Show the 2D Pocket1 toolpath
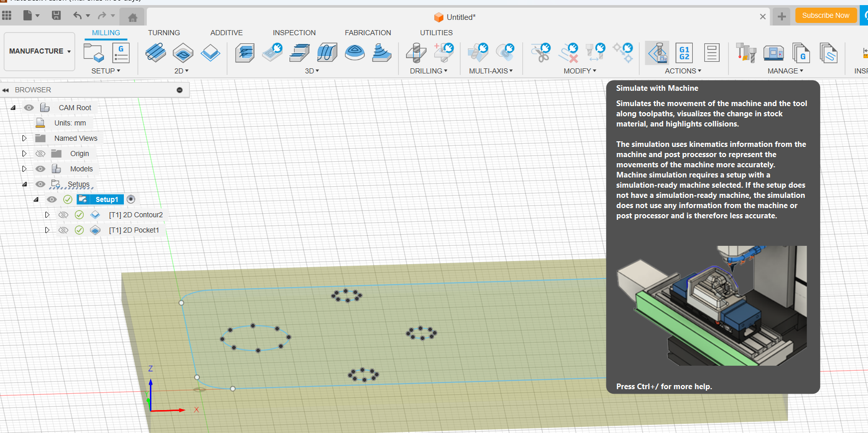Image resolution: width=868 pixels, height=433 pixels. pos(63,230)
